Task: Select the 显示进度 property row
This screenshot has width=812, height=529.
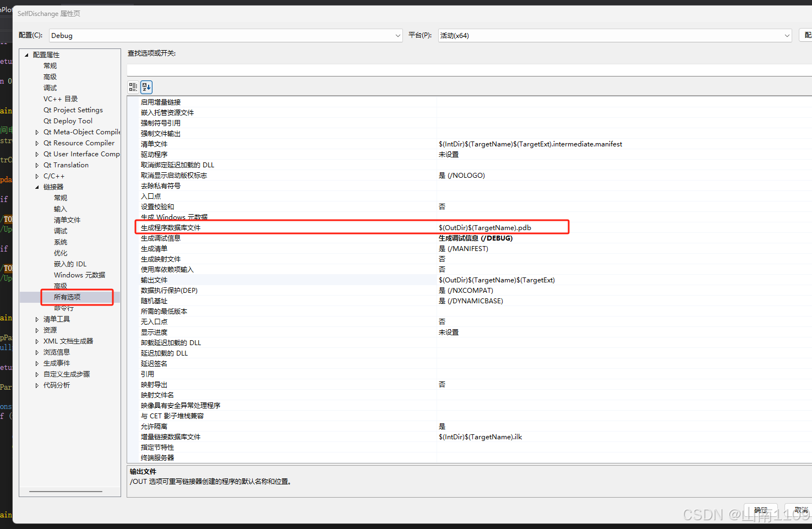Action: pyautogui.click(x=469, y=332)
